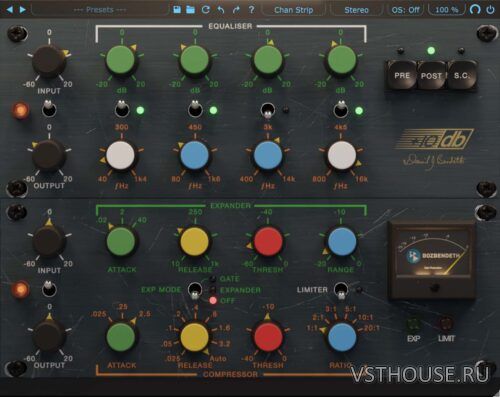Toggle the 450 Hz band switch

[x=195, y=109]
